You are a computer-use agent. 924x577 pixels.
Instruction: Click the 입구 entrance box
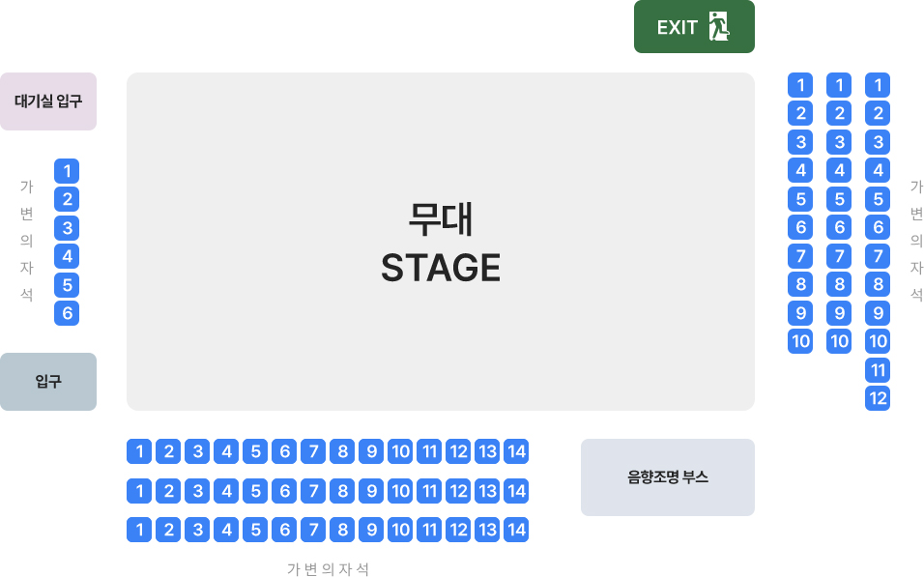pos(48,382)
